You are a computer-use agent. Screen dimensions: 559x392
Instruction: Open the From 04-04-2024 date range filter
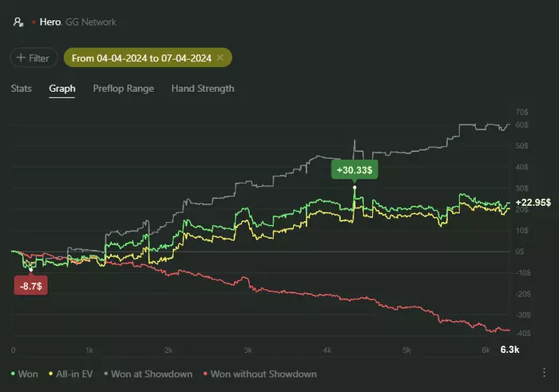pyautogui.click(x=141, y=58)
